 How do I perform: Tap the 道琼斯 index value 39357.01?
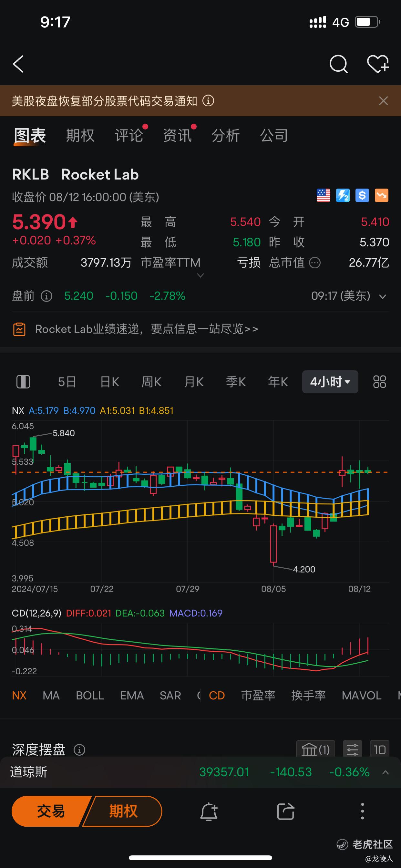[x=224, y=772]
